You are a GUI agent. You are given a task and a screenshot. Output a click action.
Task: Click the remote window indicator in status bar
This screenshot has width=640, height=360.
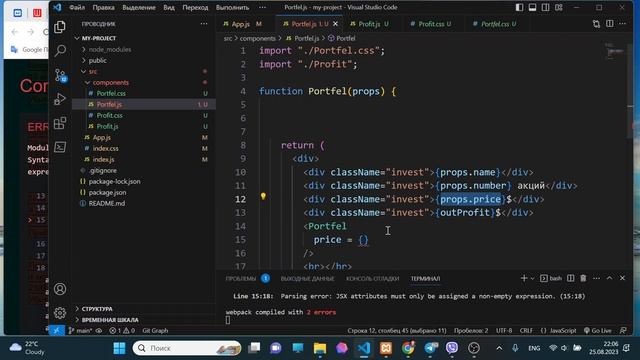pyautogui.click(x=57, y=331)
